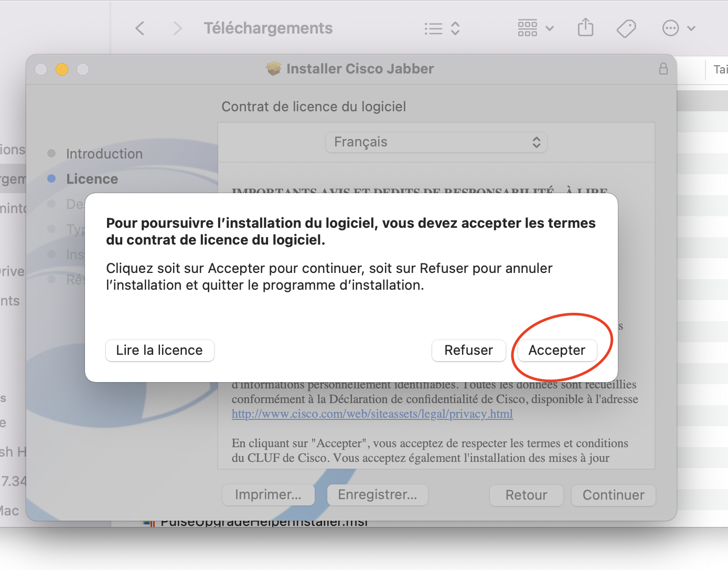Viewport: 728px width, 570px height.
Task: Click the Refuser button
Action: click(468, 350)
